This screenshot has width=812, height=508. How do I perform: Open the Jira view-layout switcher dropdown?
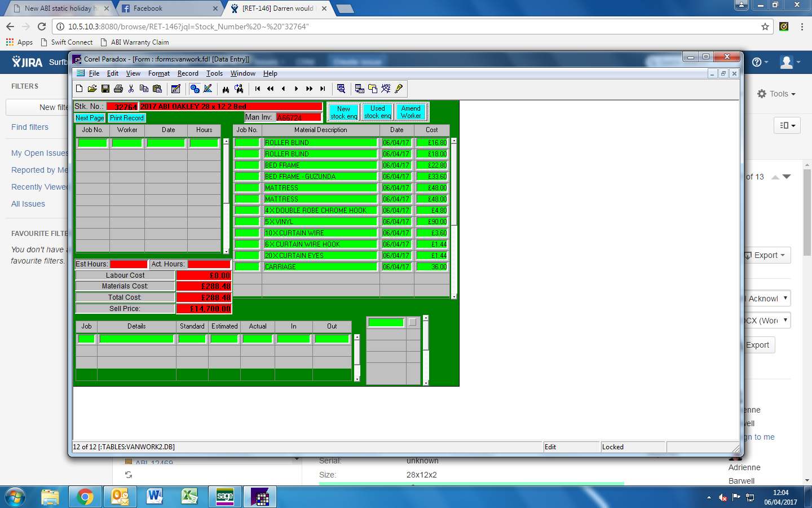[x=788, y=125]
